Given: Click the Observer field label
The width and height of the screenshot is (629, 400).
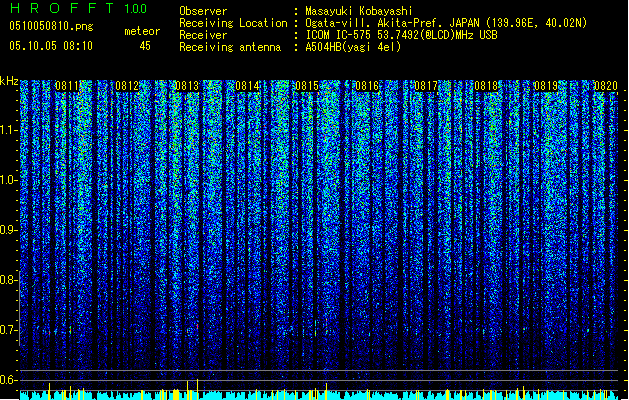Looking at the screenshot, I should 203,11.
